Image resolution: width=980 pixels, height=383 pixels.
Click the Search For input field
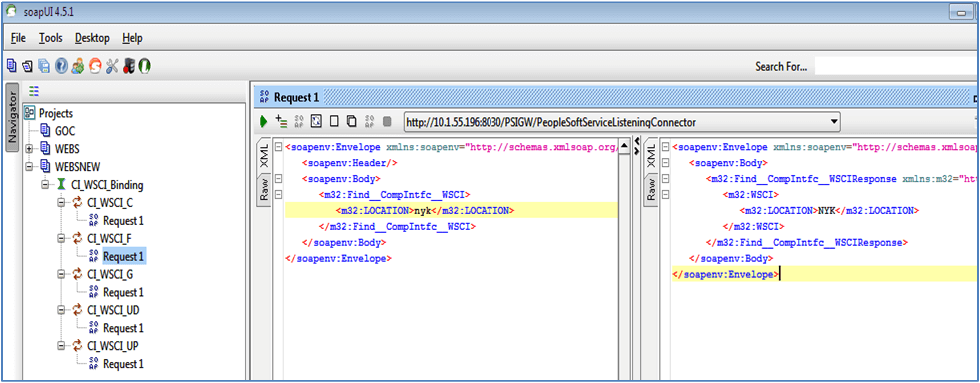click(897, 66)
